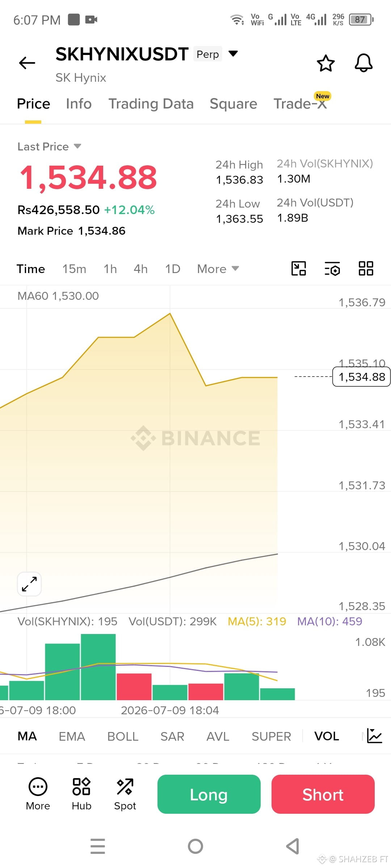Enable the BOLL indicator
The image size is (391, 868).
tap(123, 736)
